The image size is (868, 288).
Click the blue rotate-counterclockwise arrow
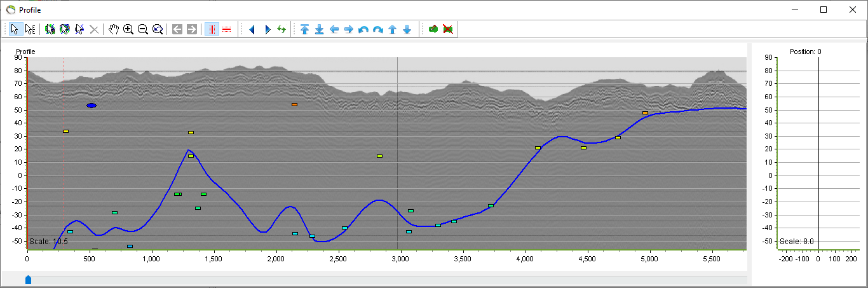tap(363, 29)
